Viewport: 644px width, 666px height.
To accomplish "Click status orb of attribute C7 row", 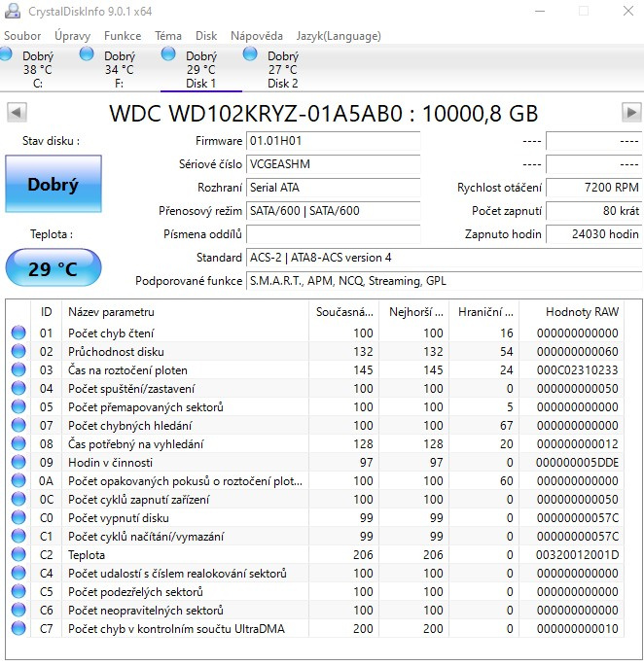I will (18, 628).
